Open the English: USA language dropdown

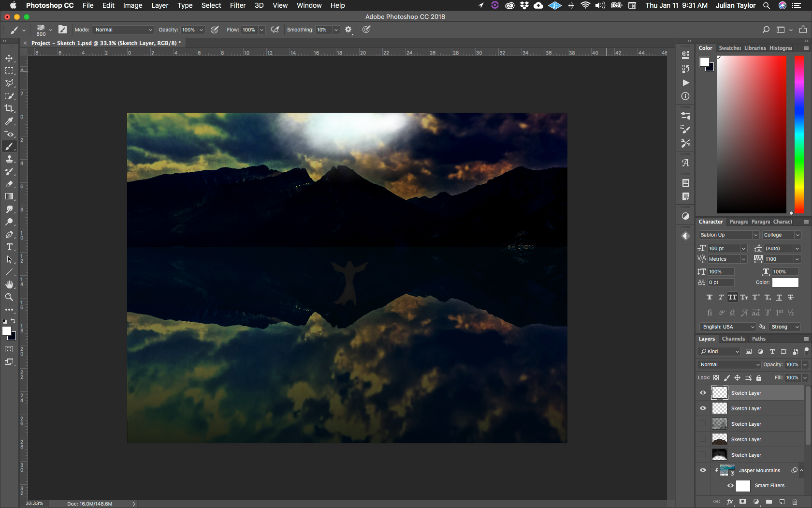point(727,327)
